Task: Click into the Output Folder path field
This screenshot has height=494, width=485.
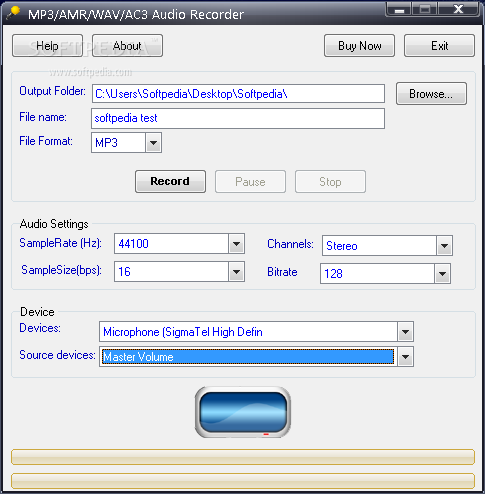Action: (x=238, y=94)
